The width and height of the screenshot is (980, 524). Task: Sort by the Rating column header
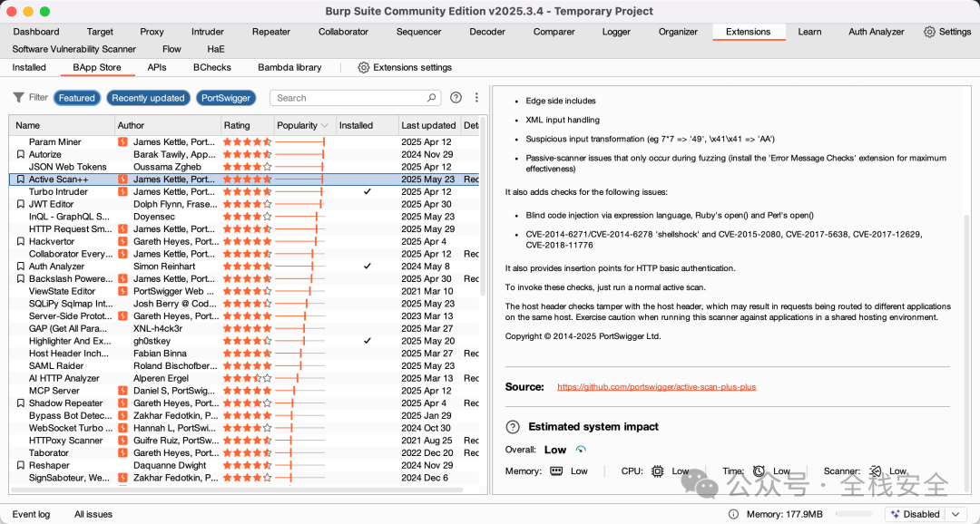(248, 125)
